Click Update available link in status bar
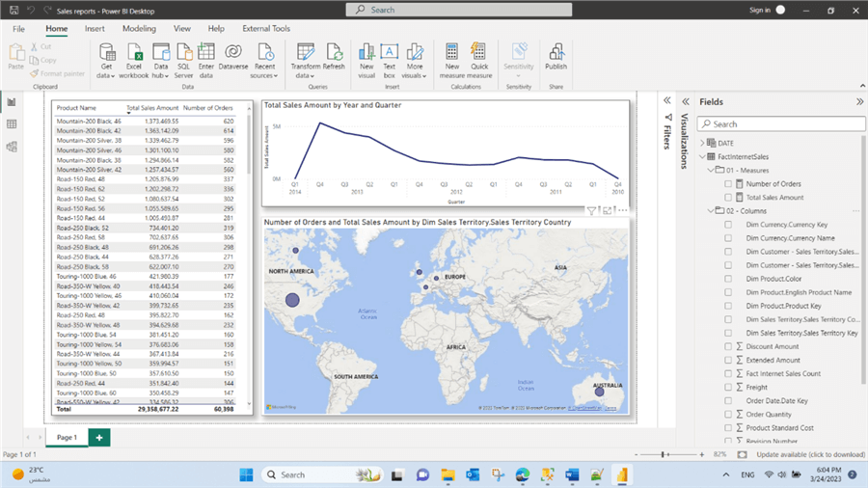Viewport: 868px width, 488px height. [x=810, y=454]
